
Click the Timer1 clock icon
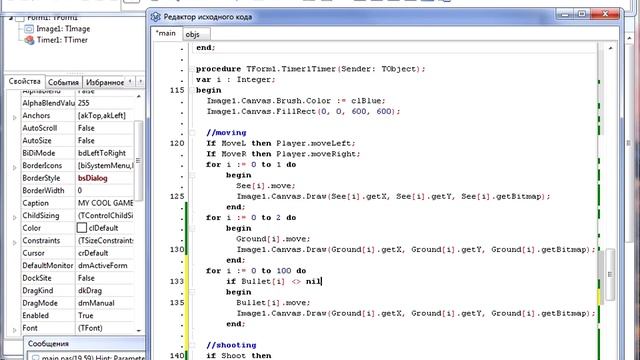click(29, 40)
